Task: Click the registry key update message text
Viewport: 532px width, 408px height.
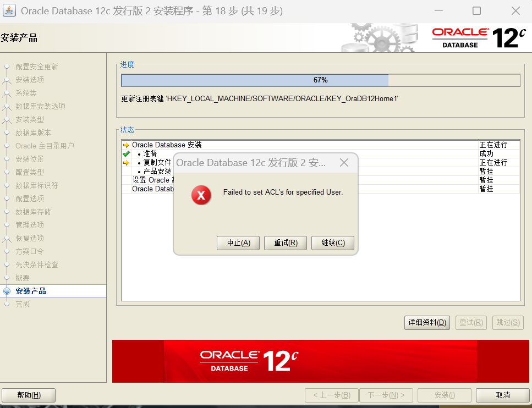Action: [260, 98]
